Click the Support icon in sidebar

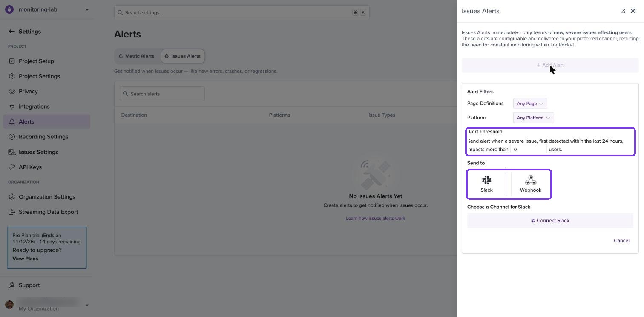point(12,285)
